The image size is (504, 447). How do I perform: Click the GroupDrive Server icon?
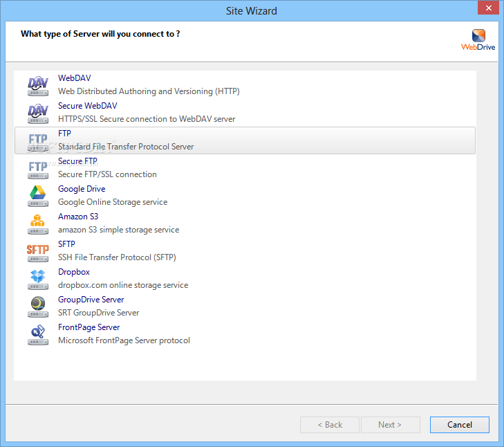point(38,308)
